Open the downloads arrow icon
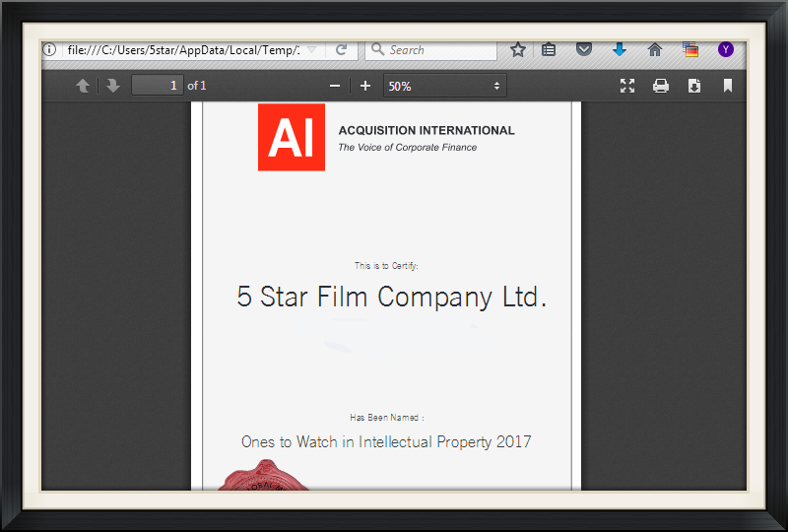This screenshot has height=532, width=788. click(620, 49)
